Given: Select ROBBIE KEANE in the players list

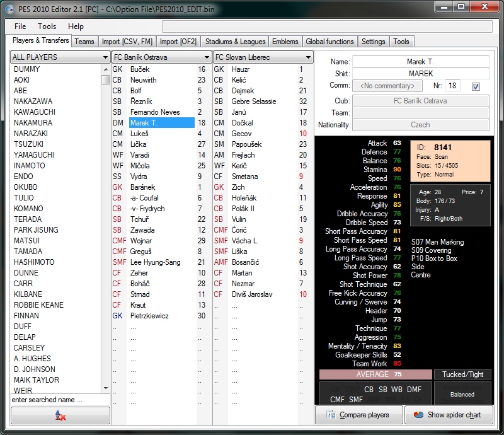Looking at the screenshot, I should [38, 305].
